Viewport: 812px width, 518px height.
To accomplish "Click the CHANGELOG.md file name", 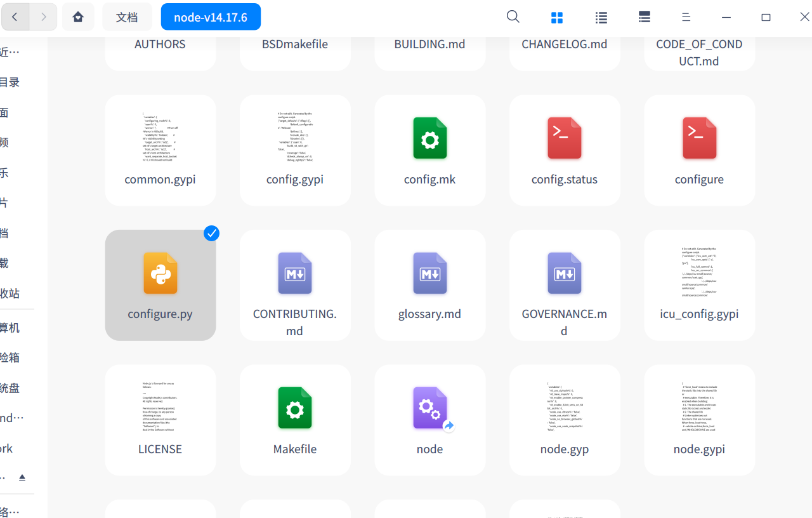I will tap(565, 44).
